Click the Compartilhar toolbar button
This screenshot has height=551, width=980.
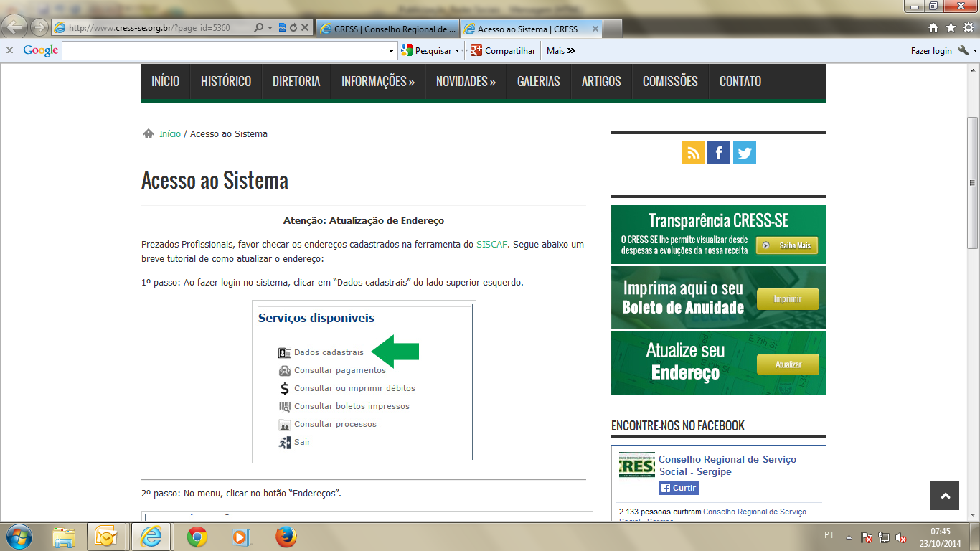[x=503, y=51]
